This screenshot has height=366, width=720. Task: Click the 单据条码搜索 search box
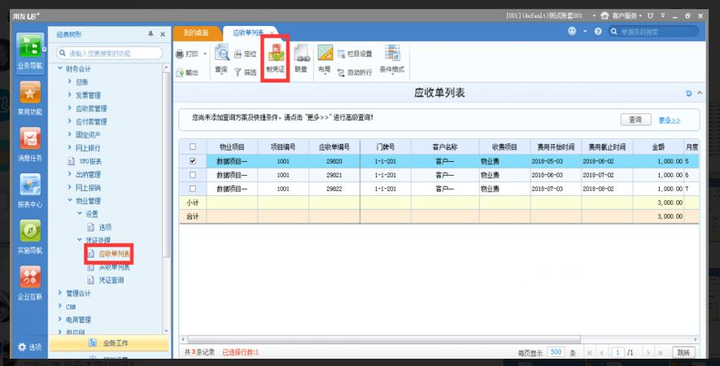tap(654, 32)
